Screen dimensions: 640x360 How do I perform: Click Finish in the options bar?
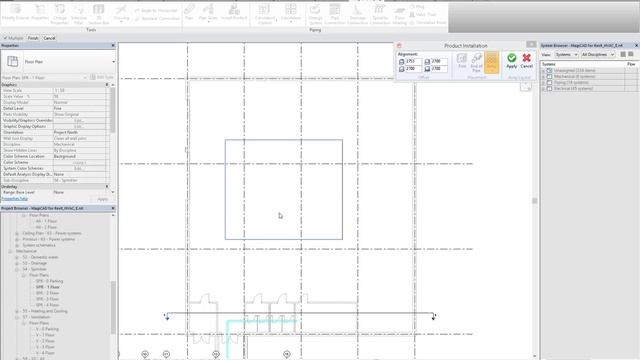33,38
